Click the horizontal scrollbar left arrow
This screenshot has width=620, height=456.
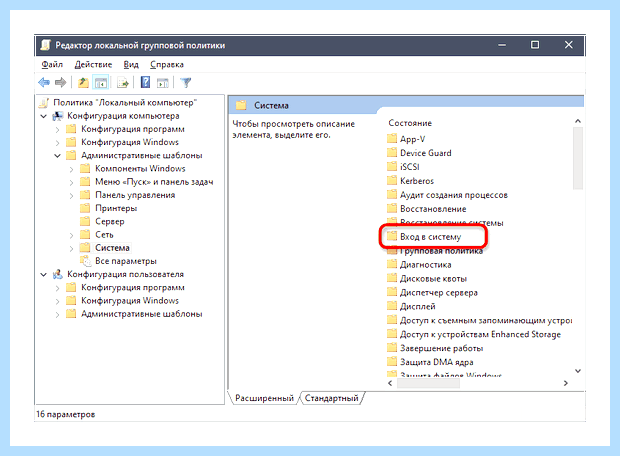tap(390, 383)
